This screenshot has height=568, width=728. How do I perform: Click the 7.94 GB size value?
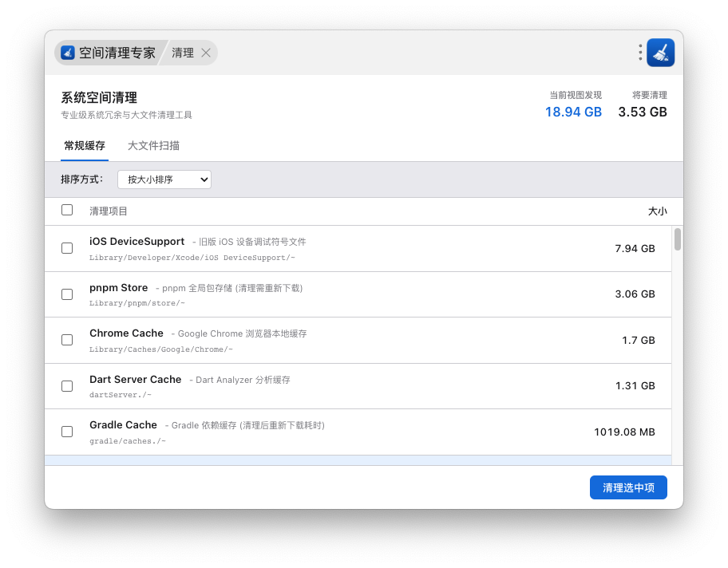(635, 249)
